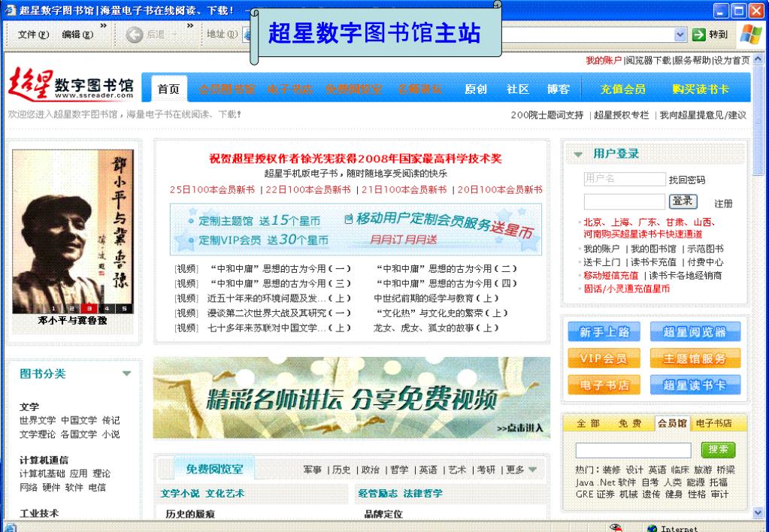This screenshot has width=769, height=532.
Task: Open the 名师讲坛 navigation tab
Action: [419, 89]
